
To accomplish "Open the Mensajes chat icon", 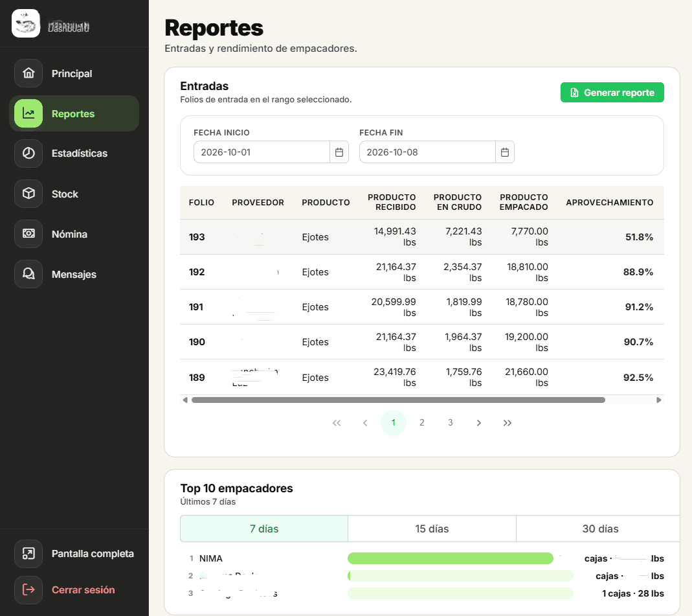I will tap(28, 274).
